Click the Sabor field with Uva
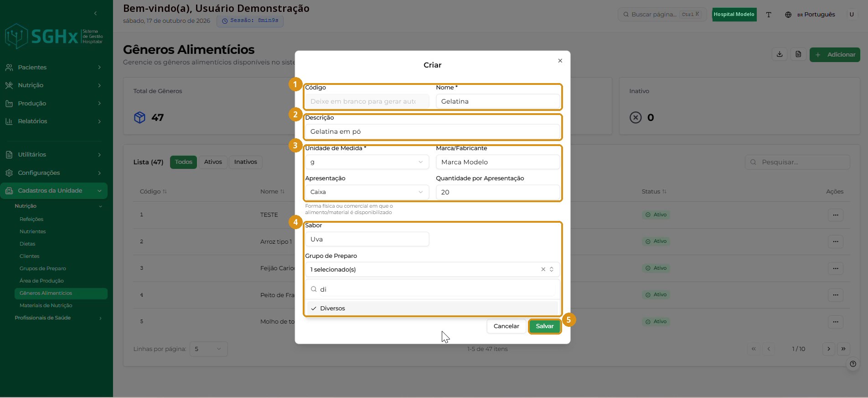The image size is (868, 398). coord(367,239)
